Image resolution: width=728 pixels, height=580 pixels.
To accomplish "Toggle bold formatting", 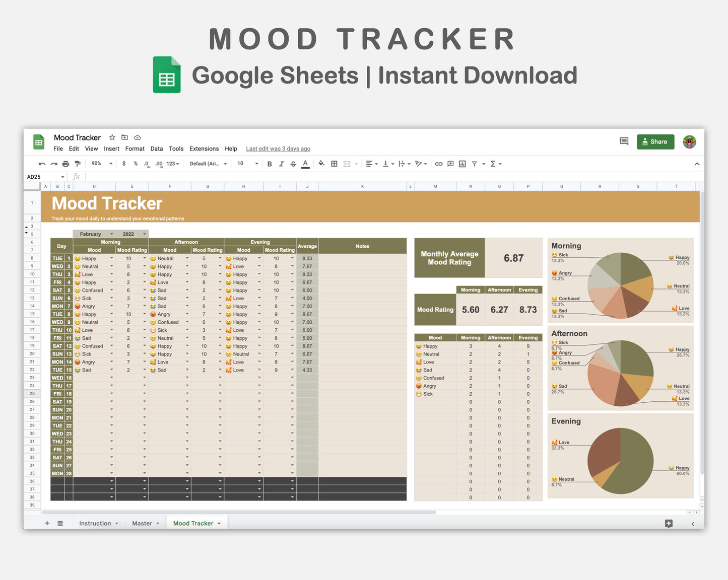I will (x=270, y=164).
